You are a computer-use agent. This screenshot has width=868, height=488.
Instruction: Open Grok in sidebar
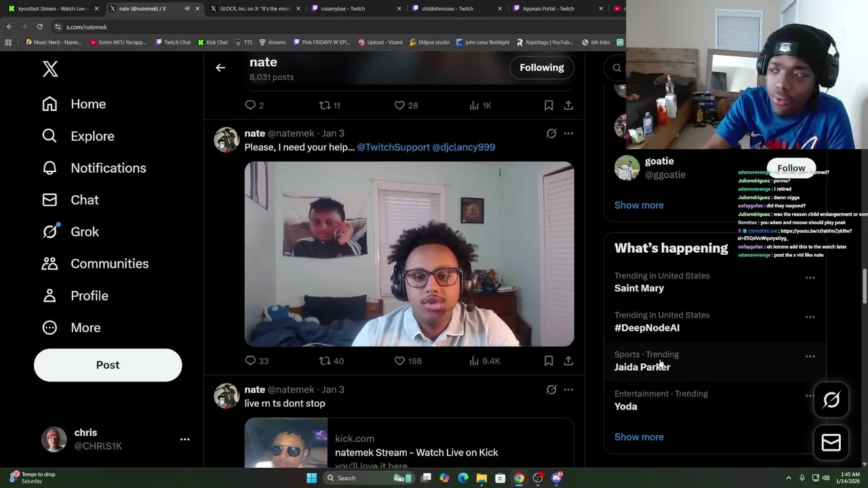tap(70, 231)
